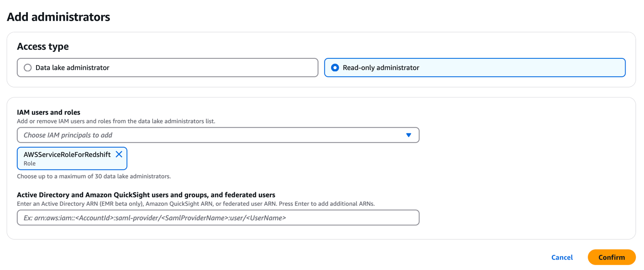644x270 pixels.
Task: Click the maximum of 30 administrators hint
Action: click(94, 177)
